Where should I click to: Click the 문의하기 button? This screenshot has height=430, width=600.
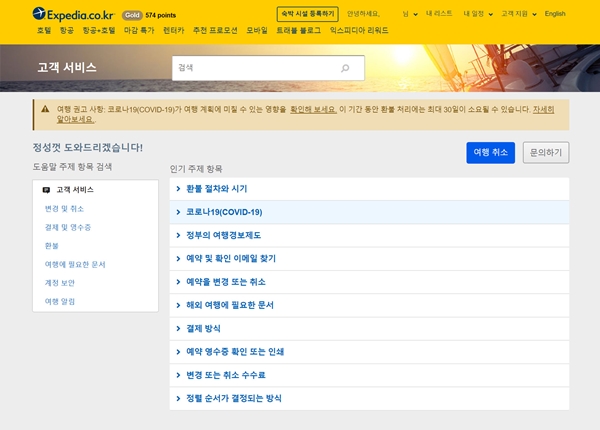point(546,152)
